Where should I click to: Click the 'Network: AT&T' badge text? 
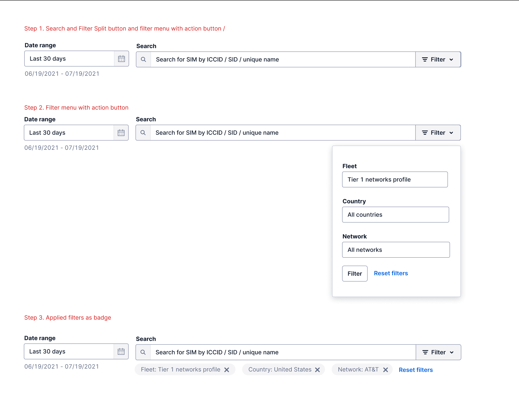pyautogui.click(x=358, y=369)
